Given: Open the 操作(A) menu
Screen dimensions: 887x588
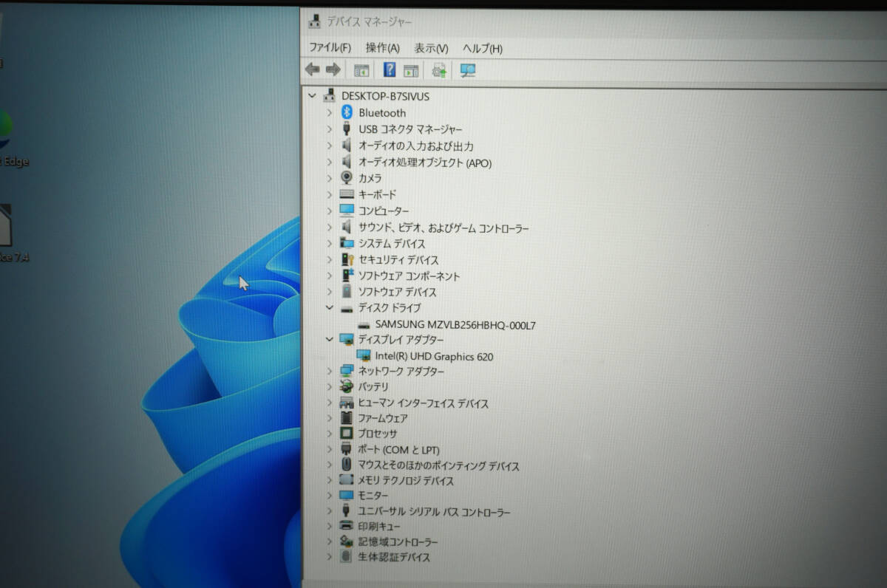Looking at the screenshot, I should pyautogui.click(x=382, y=47).
